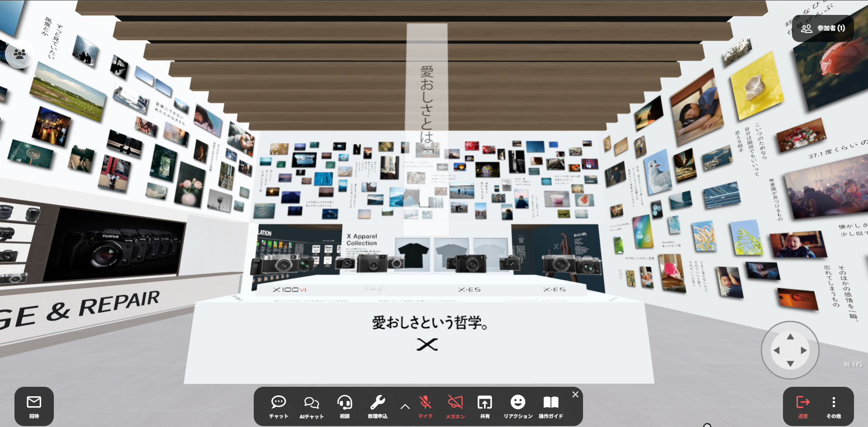Click the 招待 invite envelope button
Image resolution: width=868 pixels, height=427 pixels.
pyautogui.click(x=34, y=406)
